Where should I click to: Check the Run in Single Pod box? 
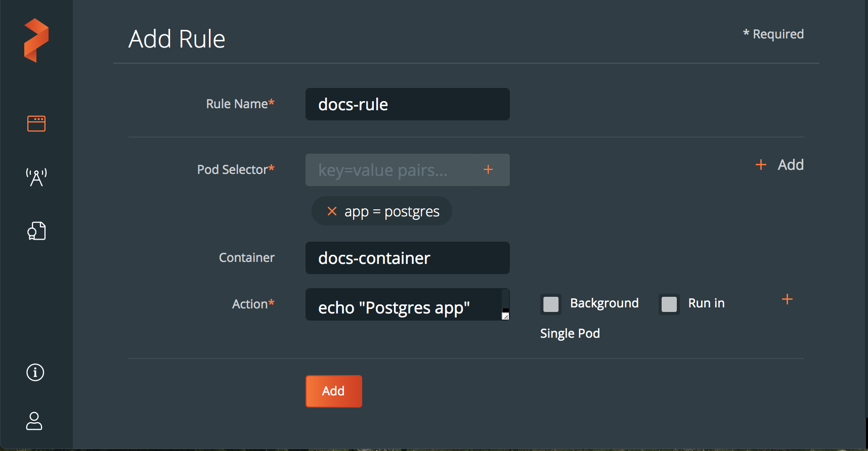(x=669, y=304)
